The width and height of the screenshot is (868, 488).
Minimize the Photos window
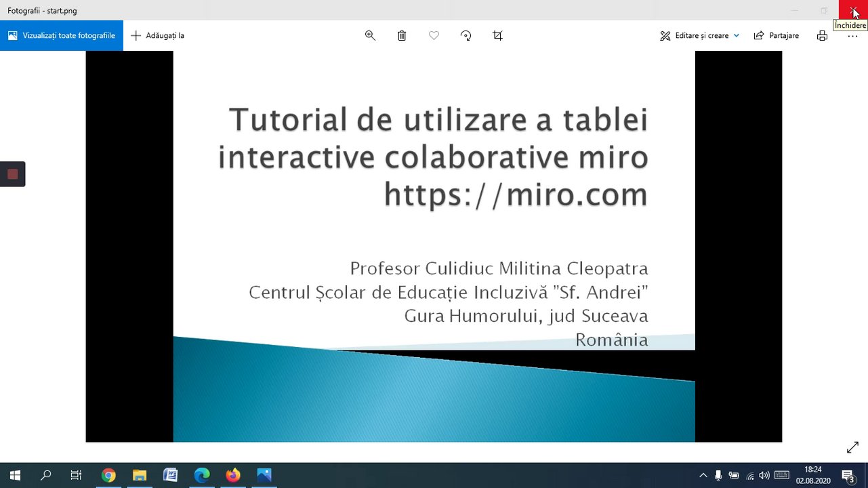tap(794, 10)
